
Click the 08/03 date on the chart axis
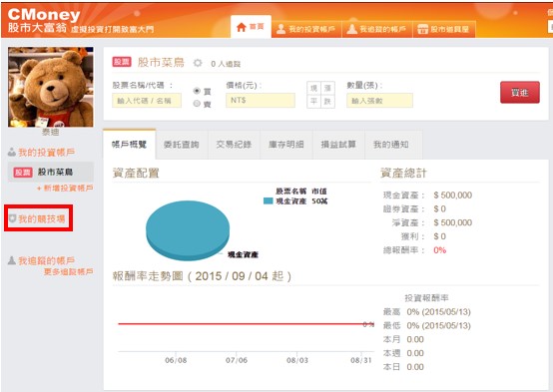tap(296, 360)
